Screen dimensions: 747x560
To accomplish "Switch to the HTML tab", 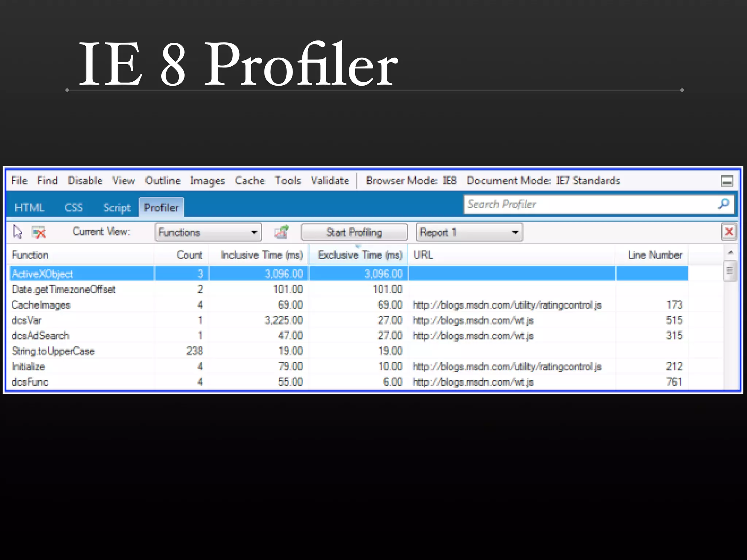I will 29,207.
